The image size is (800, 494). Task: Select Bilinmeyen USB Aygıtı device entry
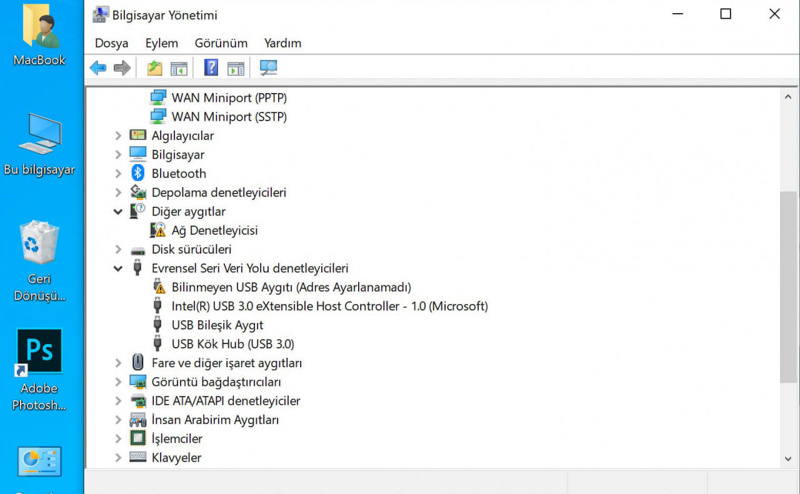click(x=291, y=287)
